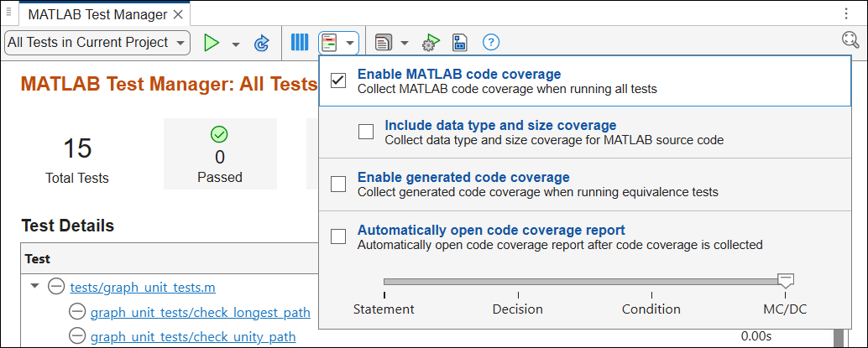Screen dimensions: 868x348
Task: Click the Passed summary tile
Action: click(x=220, y=153)
